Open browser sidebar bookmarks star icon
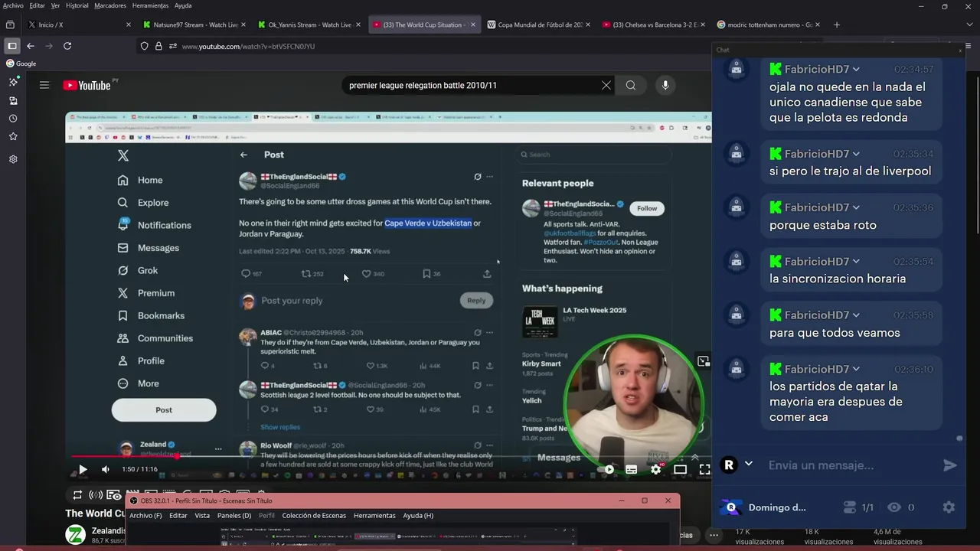Image resolution: width=980 pixels, height=551 pixels. pos(13,136)
